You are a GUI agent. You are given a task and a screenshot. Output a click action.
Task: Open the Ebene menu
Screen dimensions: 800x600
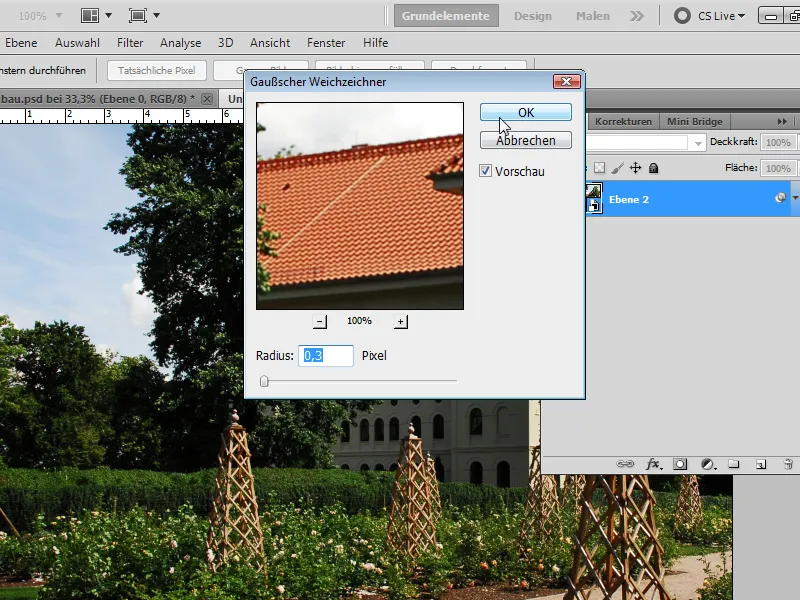coord(21,43)
